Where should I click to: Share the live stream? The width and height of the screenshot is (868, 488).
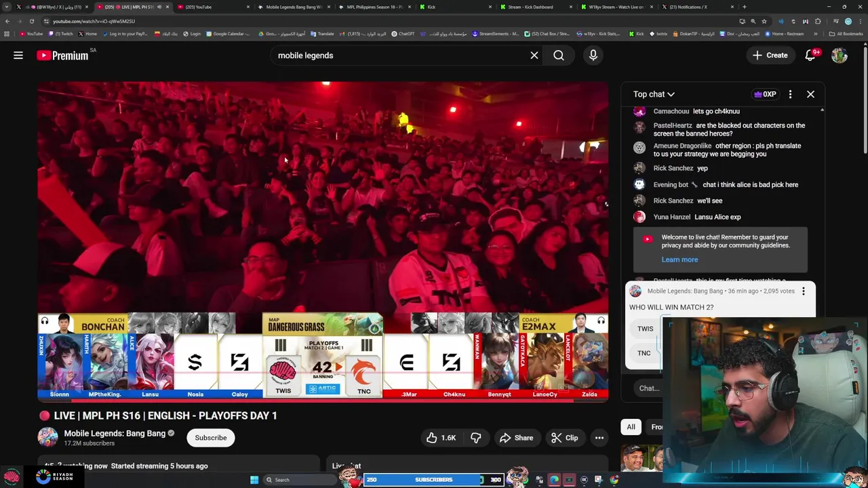(x=517, y=438)
